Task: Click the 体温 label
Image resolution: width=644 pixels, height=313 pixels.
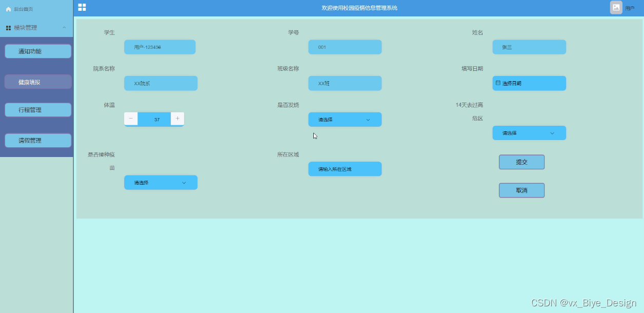Action: click(109, 105)
